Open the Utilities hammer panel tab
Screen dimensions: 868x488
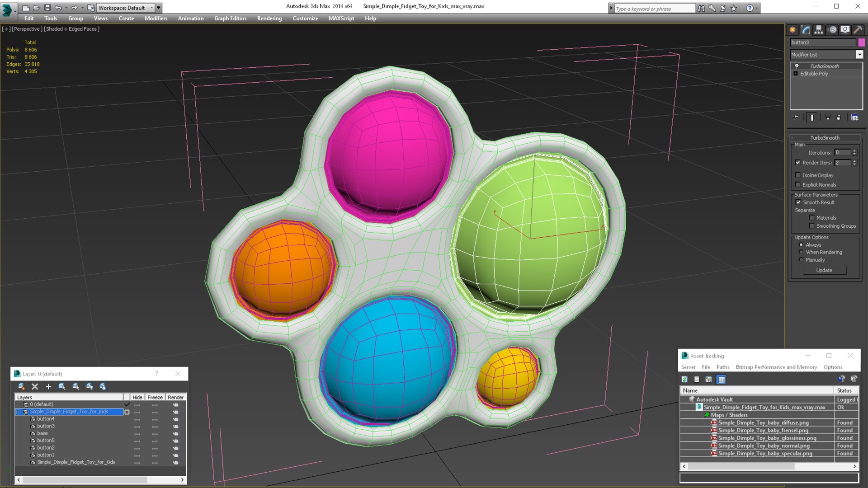858,30
